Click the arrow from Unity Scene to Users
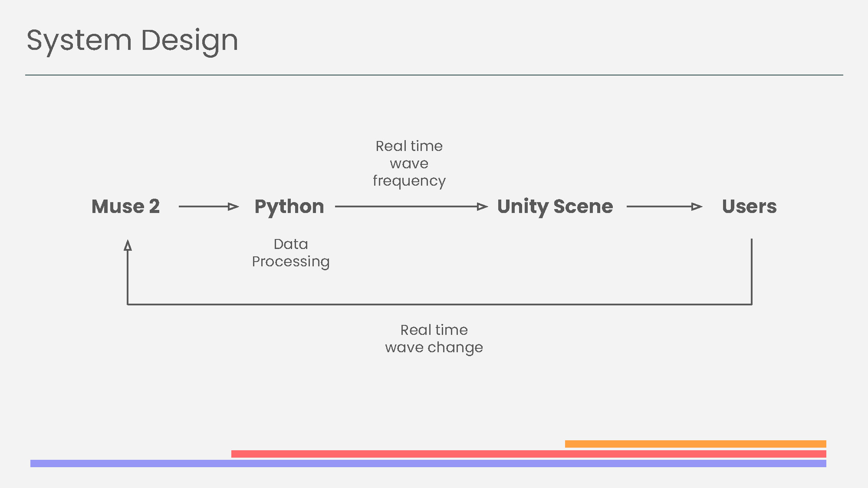Screen dimensions: 868x488 [664, 206]
